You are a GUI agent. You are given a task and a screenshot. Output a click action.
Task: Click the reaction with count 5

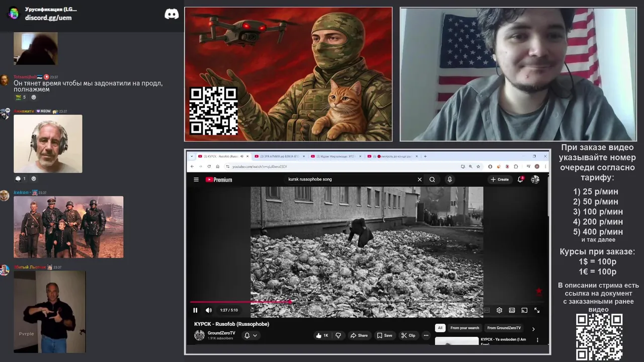click(x=20, y=97)
